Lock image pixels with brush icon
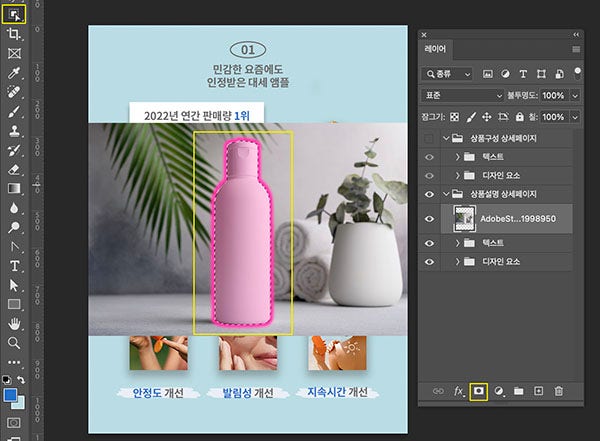 click(x=471, y=117)
